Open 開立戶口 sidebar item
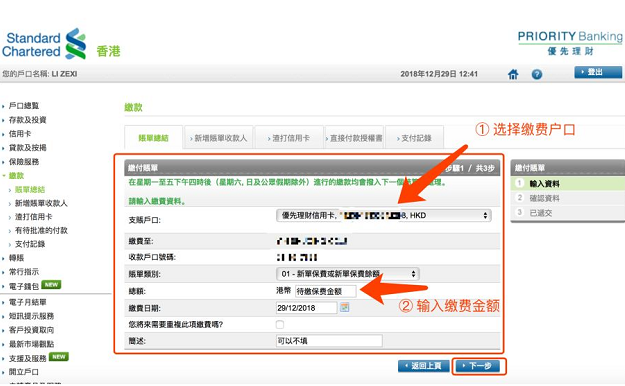Image resolution: width=625 pixels, height=386 pixels. tap(24, 372)
